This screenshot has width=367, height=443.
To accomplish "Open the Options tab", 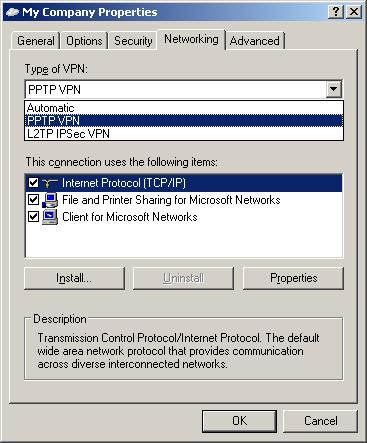I will click(x=84, y=41).
